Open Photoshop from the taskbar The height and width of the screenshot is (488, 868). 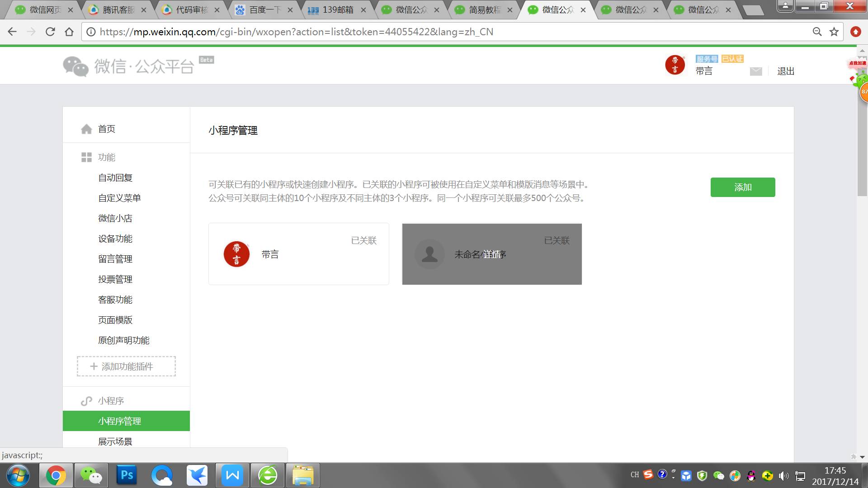127,475
